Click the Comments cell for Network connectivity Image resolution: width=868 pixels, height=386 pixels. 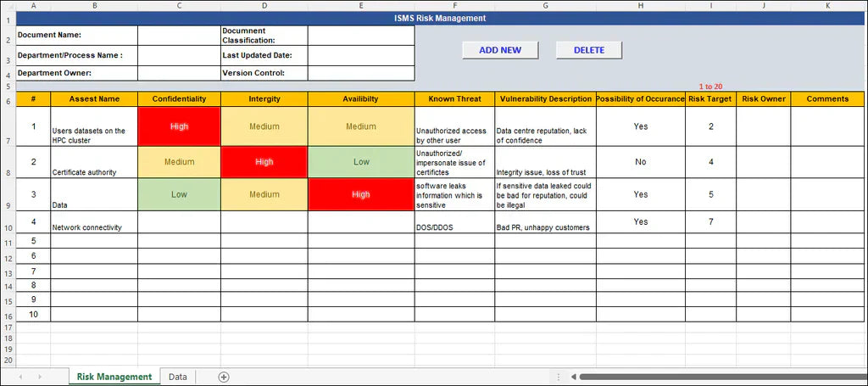click(x=827, y=222)
